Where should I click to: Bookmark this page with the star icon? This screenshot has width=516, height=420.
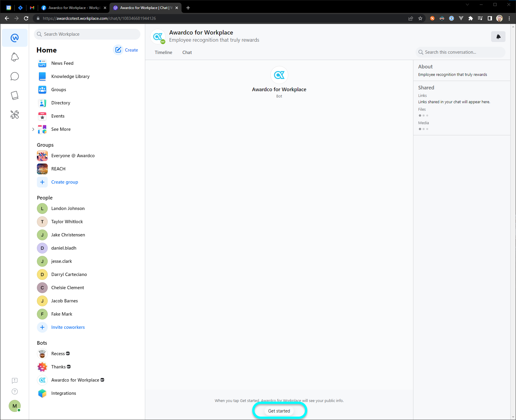click(x=420, y=18)
